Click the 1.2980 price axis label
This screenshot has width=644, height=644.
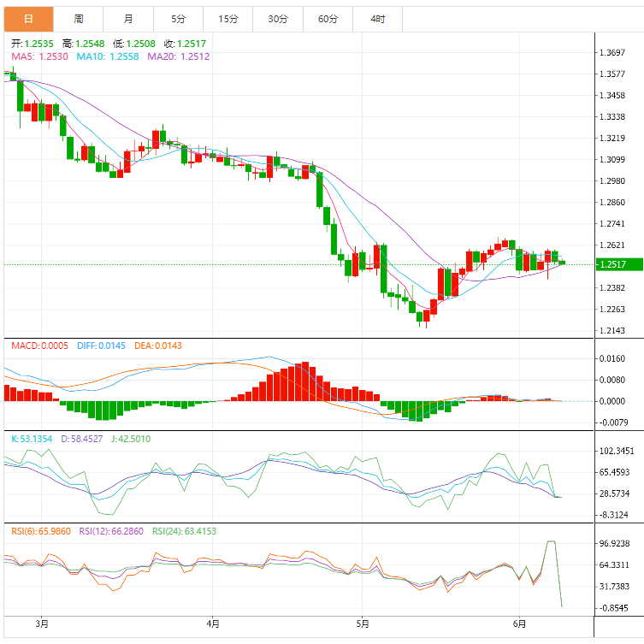click(x=612, y=180)
